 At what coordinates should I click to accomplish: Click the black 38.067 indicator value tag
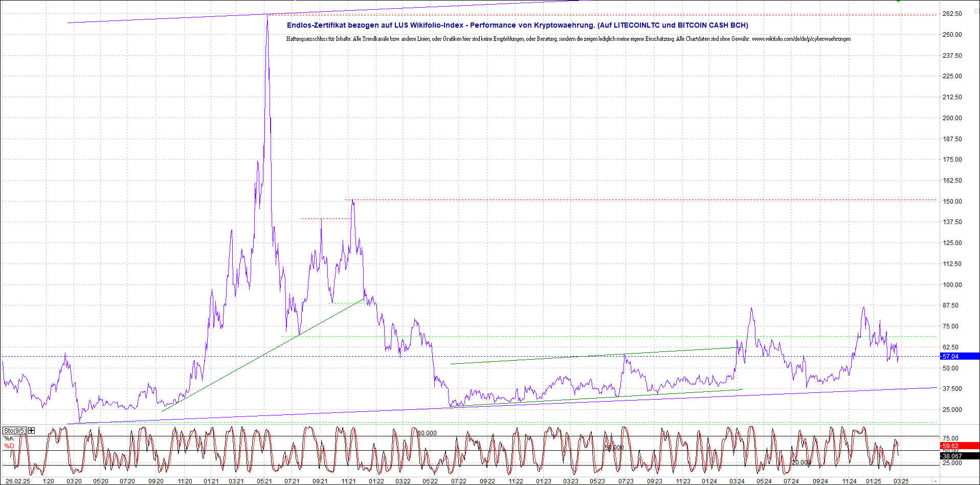click(960, 456)
